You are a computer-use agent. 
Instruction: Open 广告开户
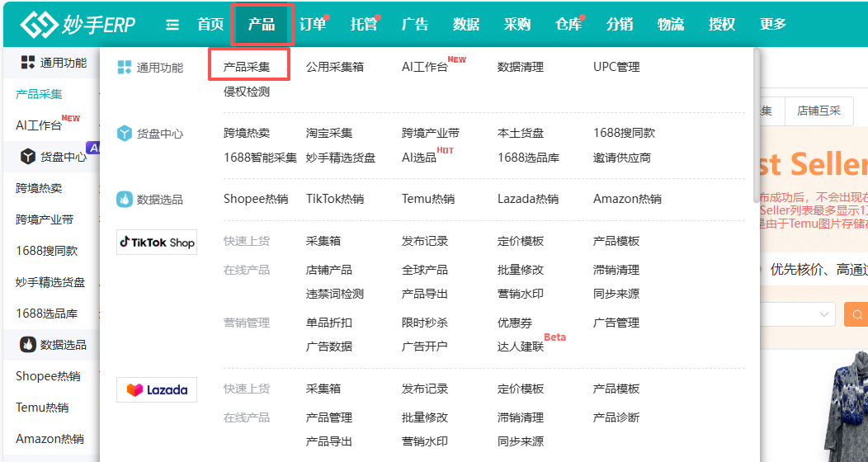tap(425, 346)
